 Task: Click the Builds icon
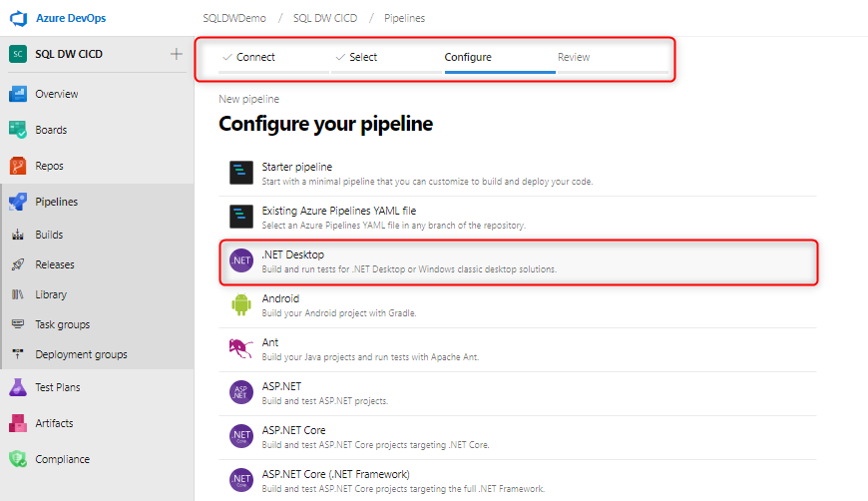pos(18,235)
